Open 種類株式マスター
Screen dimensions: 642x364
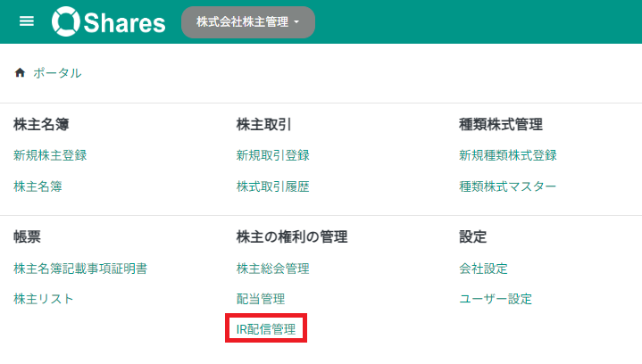click(x=508, y=186)
